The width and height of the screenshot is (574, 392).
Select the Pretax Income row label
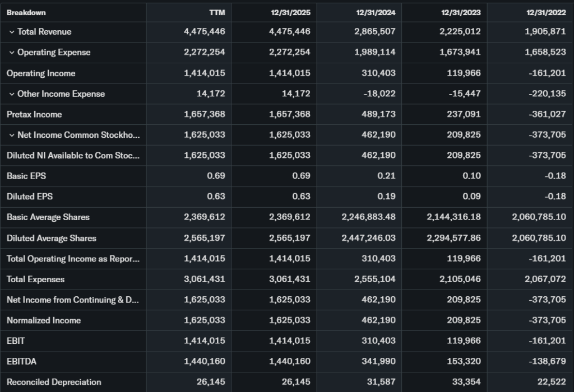34,114
